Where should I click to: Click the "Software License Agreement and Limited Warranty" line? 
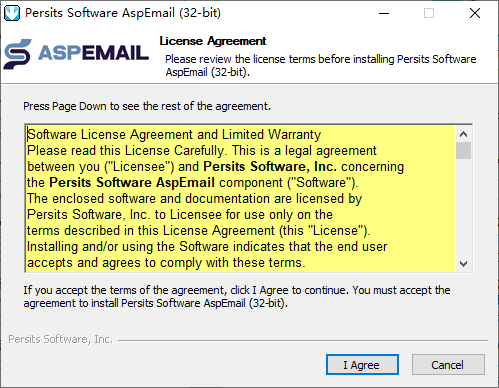point(174,135)
